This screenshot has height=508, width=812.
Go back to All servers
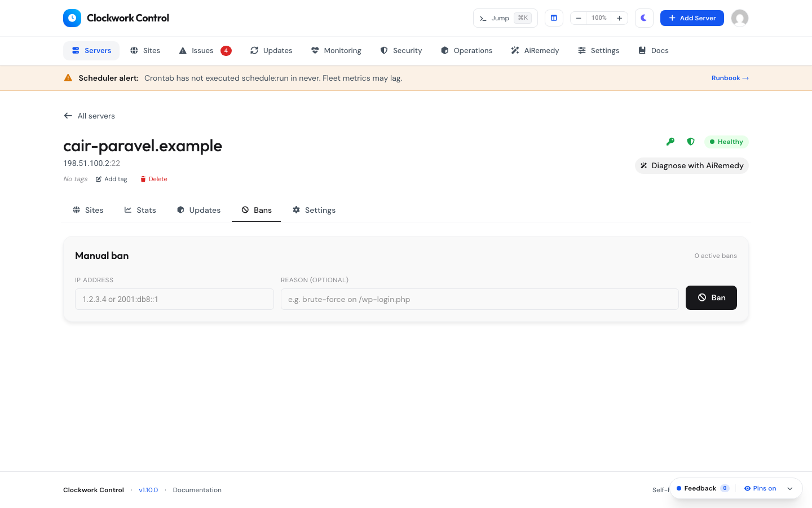(x=89, y=116)
